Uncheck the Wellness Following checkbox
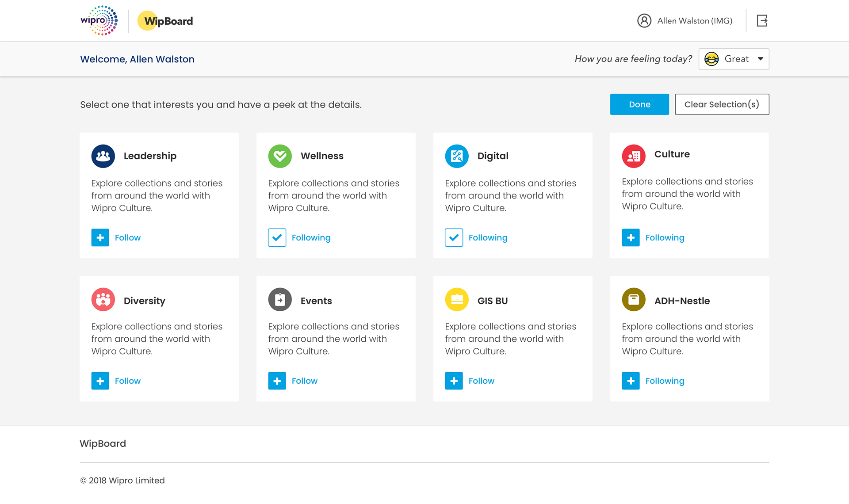Screen dimensions: 849x504 (x=277, y=237)
